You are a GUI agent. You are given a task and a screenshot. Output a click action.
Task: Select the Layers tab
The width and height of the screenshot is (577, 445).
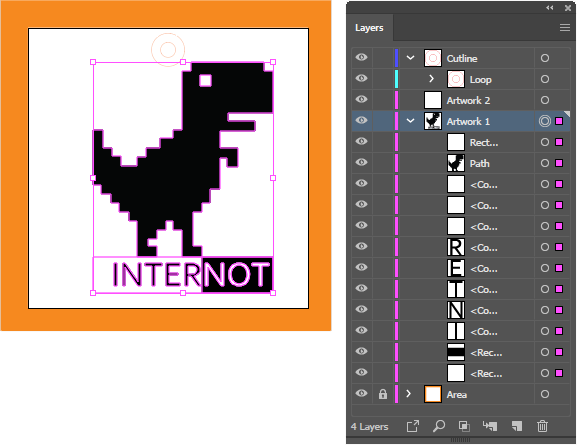click(369, 28)
